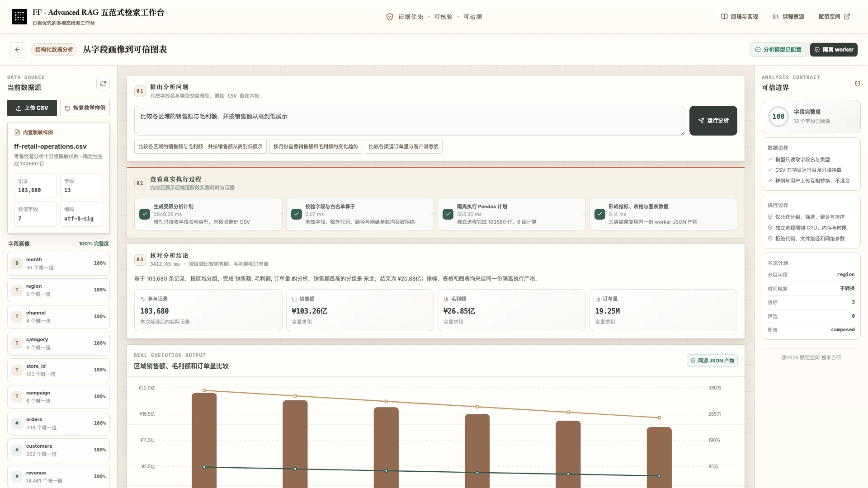
Task: Click the customers numeric type icon
Action: [17, 450]
